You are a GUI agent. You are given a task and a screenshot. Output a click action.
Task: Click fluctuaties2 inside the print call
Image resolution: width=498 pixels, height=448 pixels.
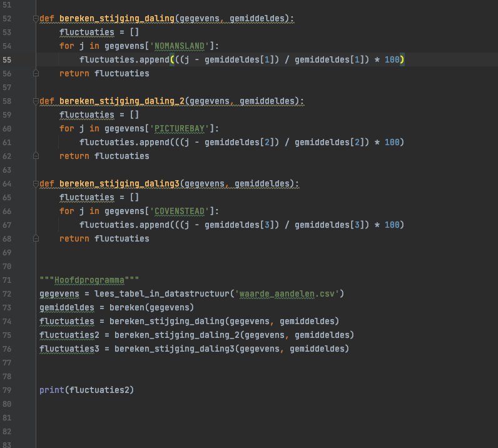tap(99, 390)
